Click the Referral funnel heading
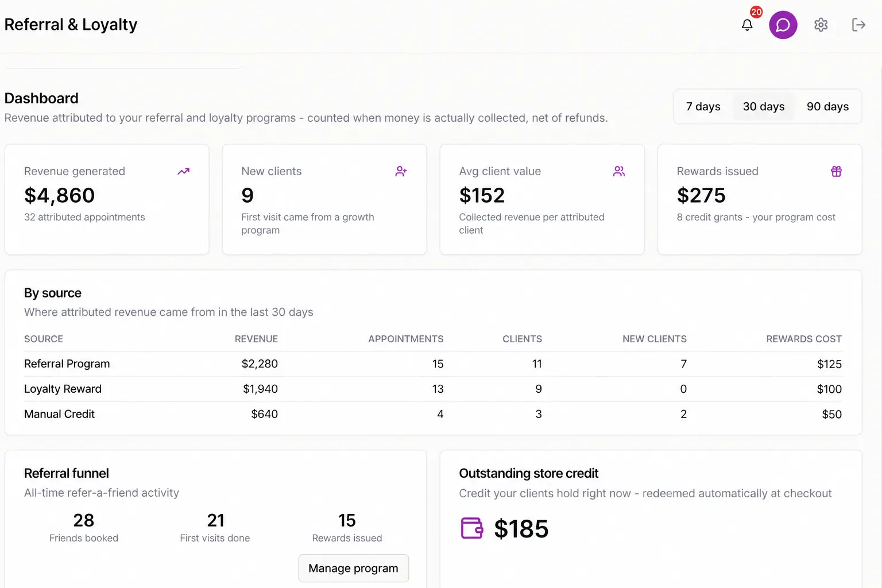 click(67, 473)
